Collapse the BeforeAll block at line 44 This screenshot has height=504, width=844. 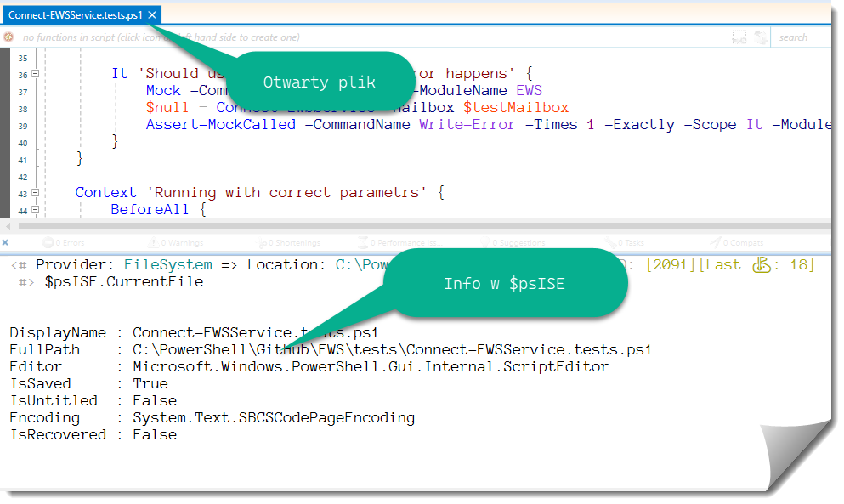pos(36,210)
